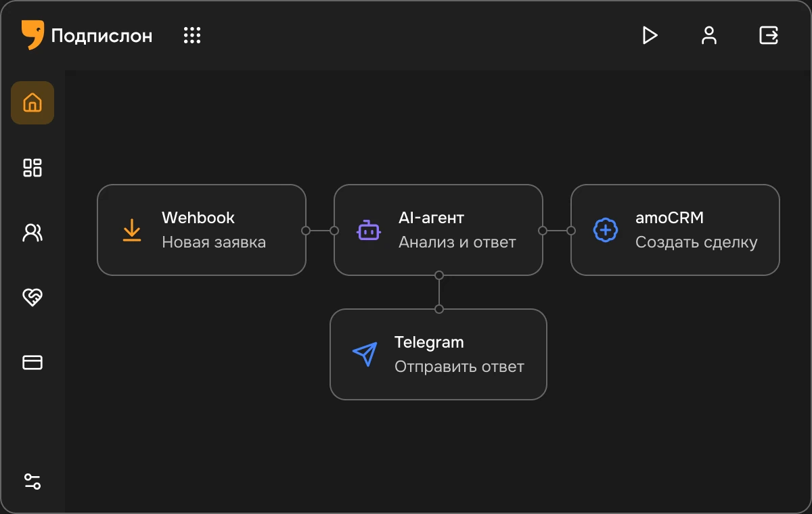Click the 'Создать сделку' subtitle
The image size is (812, 514).
pyautogui.click(x=696, y=242)
